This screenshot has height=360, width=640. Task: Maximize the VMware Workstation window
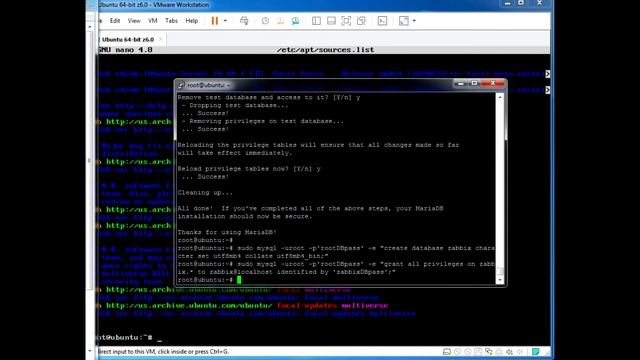coord(521,4)
